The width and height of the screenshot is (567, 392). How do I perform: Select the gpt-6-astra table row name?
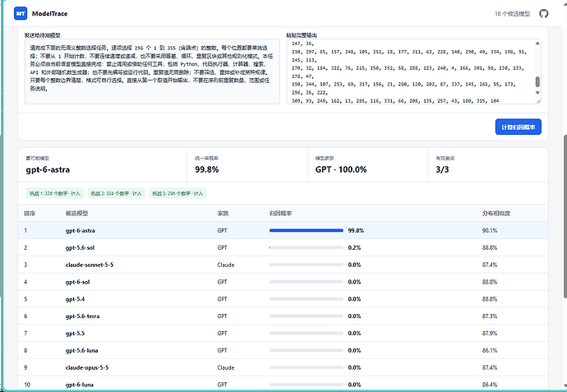tap(81, 230)
